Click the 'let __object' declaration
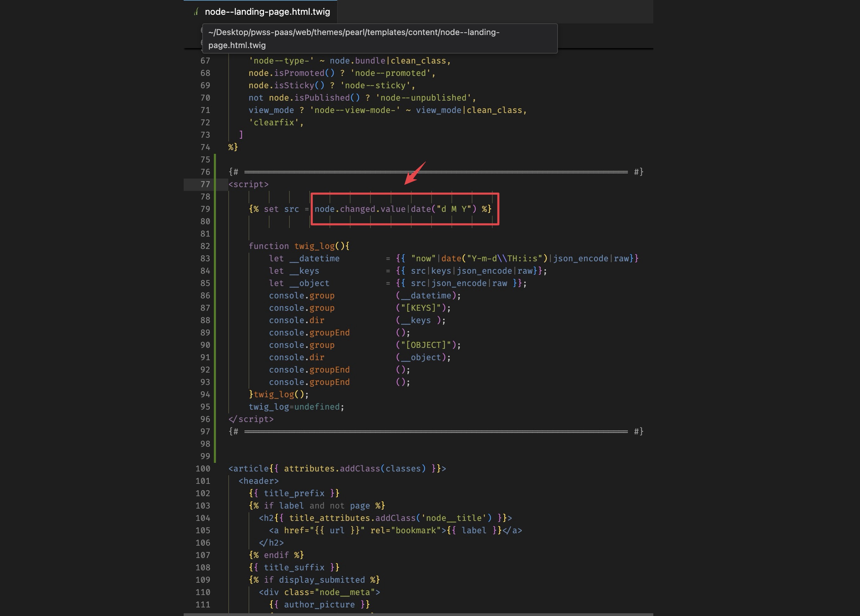Image resolution: width=860 pixels, height=616 pixels. click(x=299, y=283)
